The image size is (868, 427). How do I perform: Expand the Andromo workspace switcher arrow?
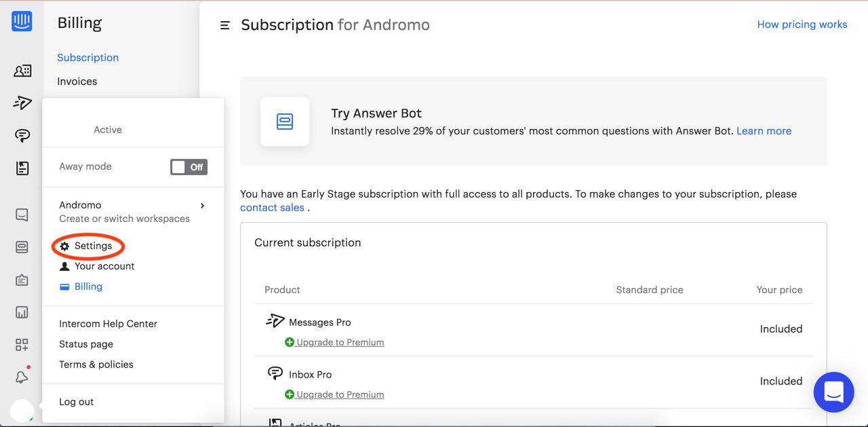tap(202, 206)
